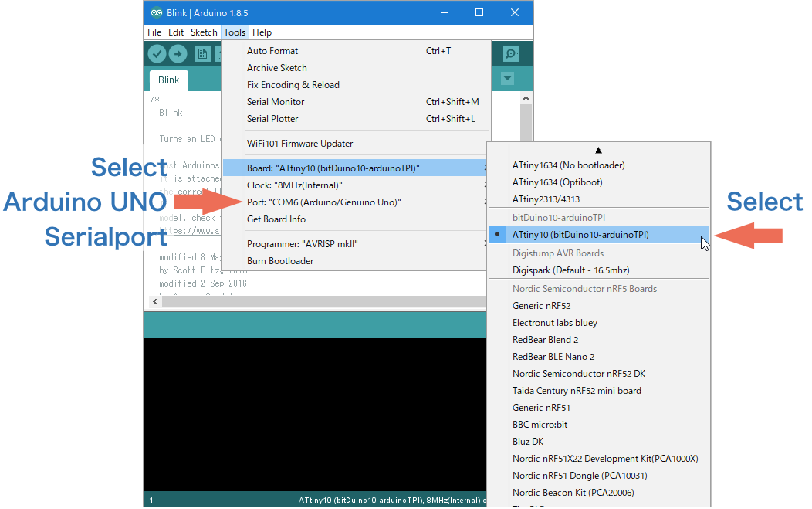Select Electronut labs bluey board
This screenshot has width=812, height=509.
599,323
